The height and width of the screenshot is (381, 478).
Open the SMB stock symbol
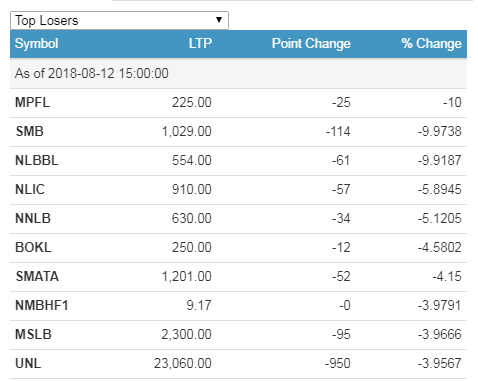pyautogui.click(x=29, y=131)
